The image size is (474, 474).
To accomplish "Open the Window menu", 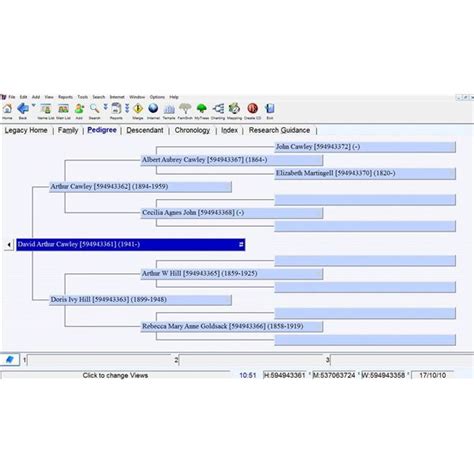I will pyautogui.click(x=137, y=97).
